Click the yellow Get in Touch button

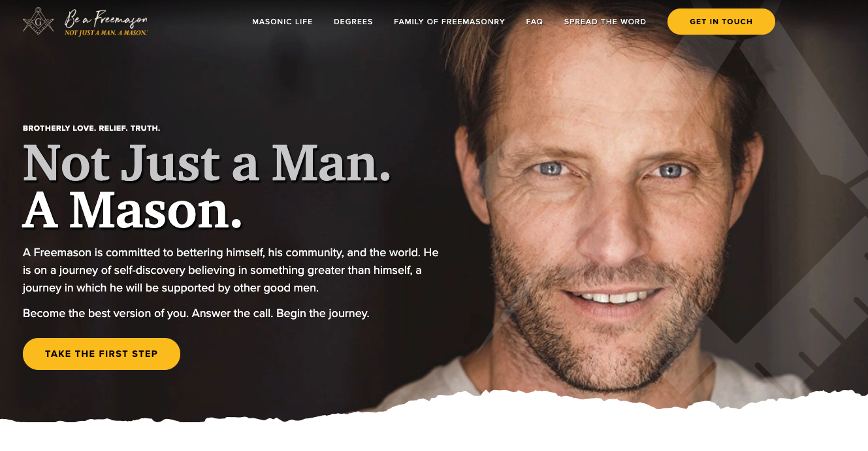pos(721,22)
